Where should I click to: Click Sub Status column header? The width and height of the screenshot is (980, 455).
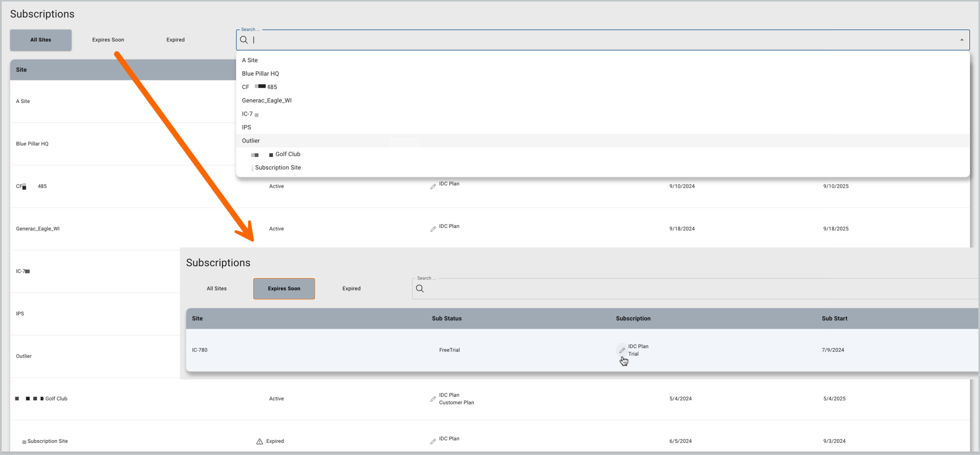click(x=447, y=319)
